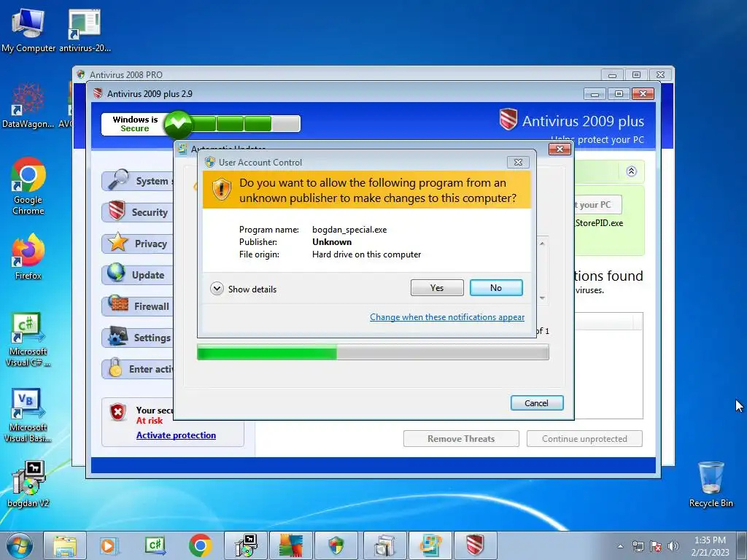
Task: Open Change when these notifications appear link
Action: [x=447, y=317]
